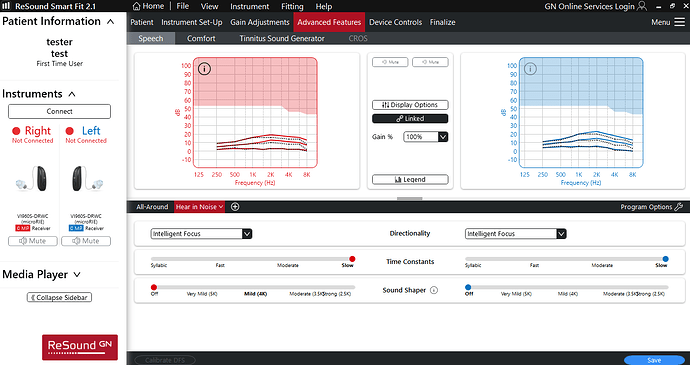
Task: Click the red Time Constants slider handle
Action: [352, 259]
